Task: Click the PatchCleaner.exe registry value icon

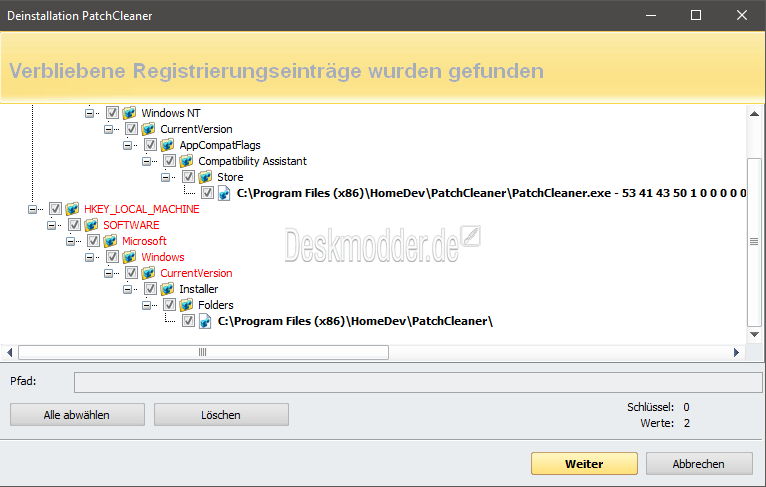Action: coord(224,193)
